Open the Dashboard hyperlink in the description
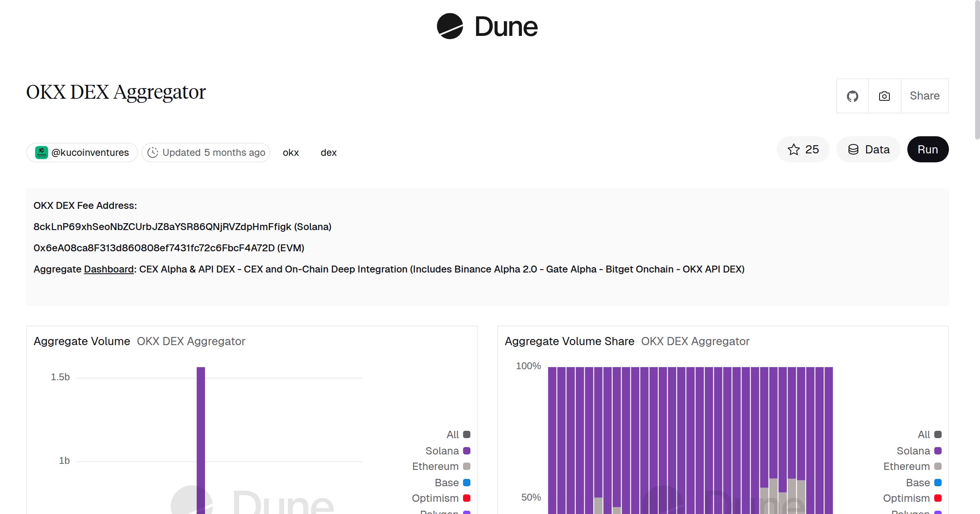This screenshot has height=514, width=980. point(108,269)
